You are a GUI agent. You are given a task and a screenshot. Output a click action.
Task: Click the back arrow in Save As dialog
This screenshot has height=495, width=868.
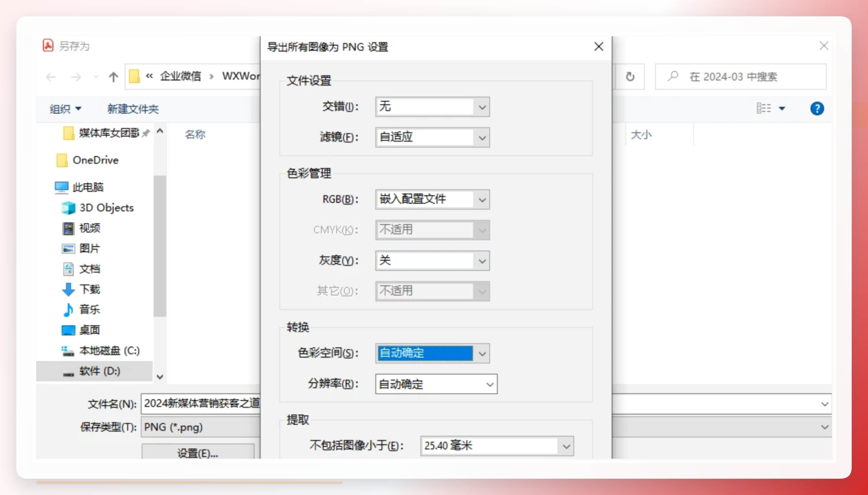[x=51, y=77]
